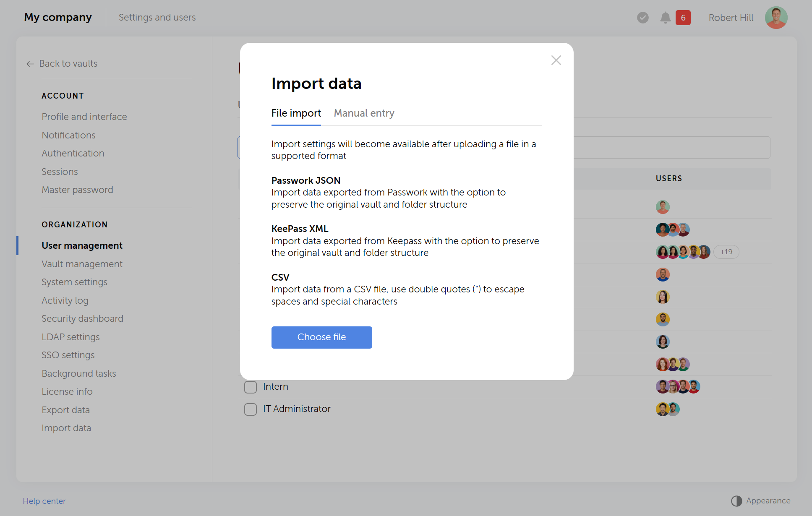Image resolution: width=812 pixels, height=516 pixels.
Task: Open the Help center link
Action: pos(44,501)
